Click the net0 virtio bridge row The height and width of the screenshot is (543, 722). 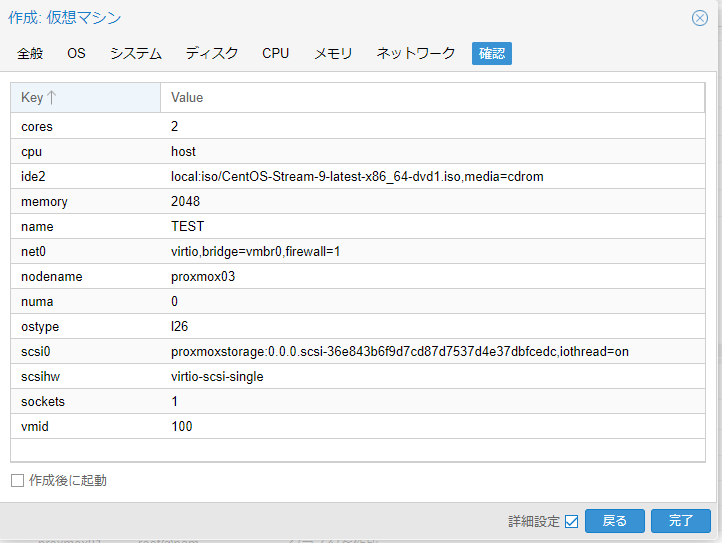(x=357, y=252)
